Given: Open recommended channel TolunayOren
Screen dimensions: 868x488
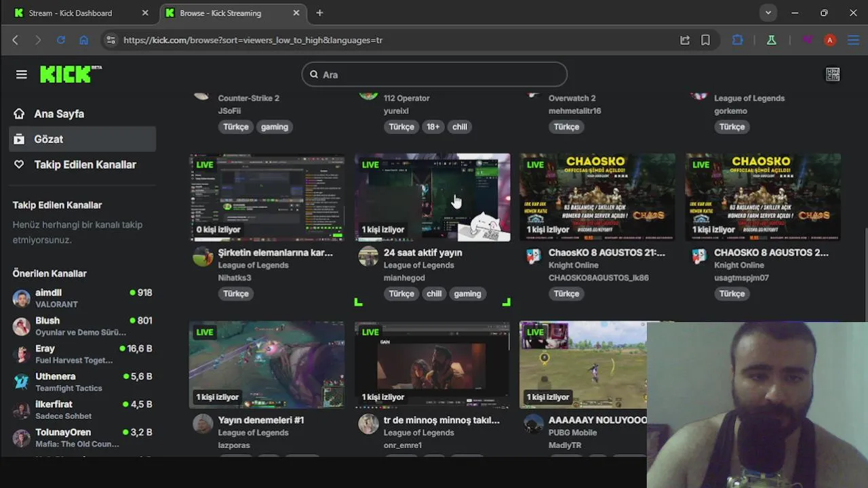Looking at the screenshot, I should coord(83,437).
